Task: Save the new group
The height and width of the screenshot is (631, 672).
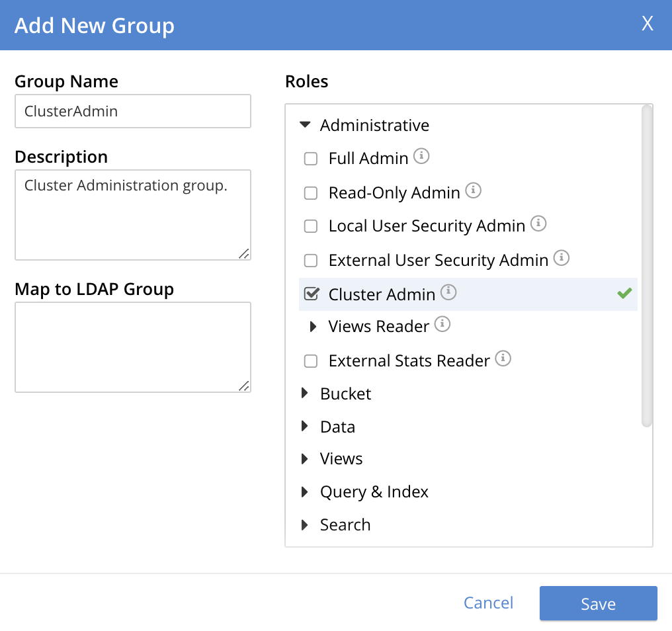Action: point(598,603)
